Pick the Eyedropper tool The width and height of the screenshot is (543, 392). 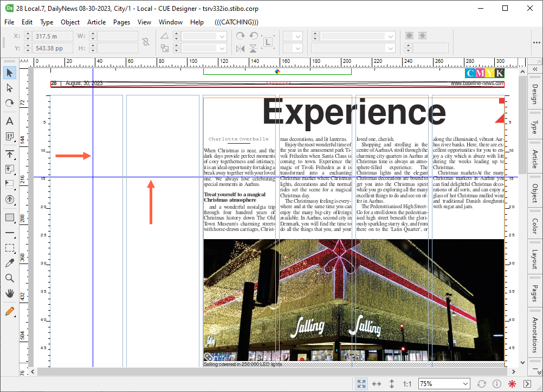tap(9, 263)
